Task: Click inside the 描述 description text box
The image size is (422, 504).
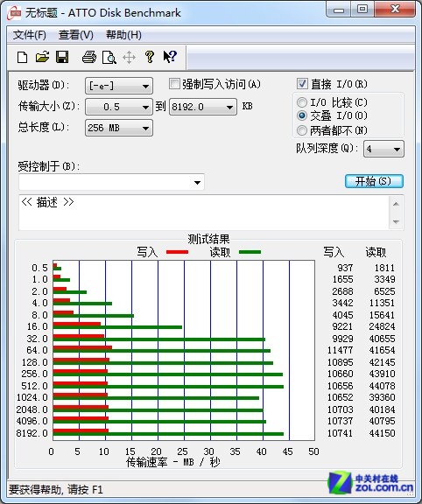Action: (204, 212)
